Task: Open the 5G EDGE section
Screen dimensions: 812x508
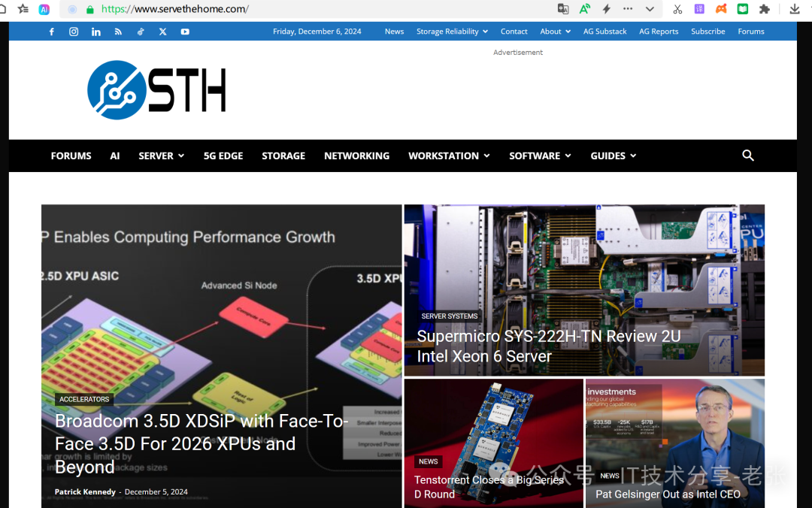Action: point(223,156)
